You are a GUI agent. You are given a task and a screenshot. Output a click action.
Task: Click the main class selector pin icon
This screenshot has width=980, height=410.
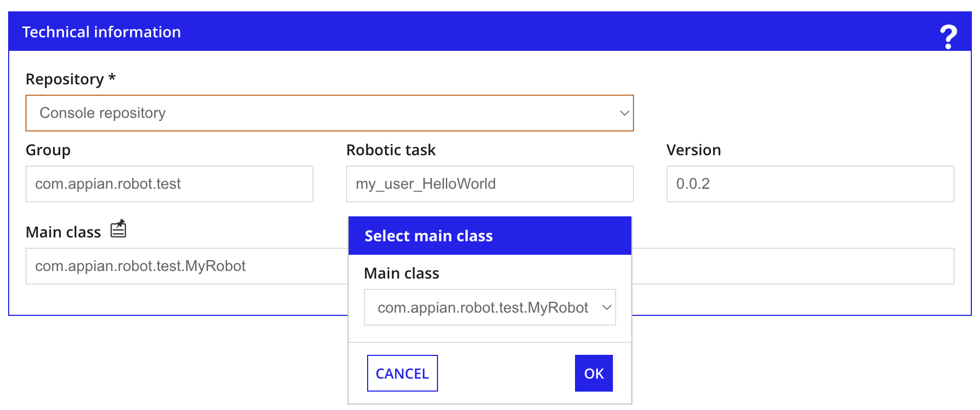(118, 228)
